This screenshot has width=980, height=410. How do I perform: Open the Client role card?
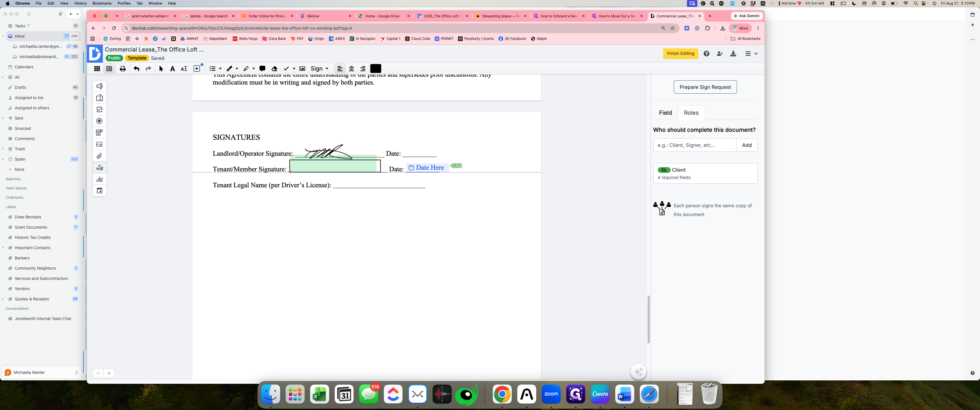pos(705,173)
